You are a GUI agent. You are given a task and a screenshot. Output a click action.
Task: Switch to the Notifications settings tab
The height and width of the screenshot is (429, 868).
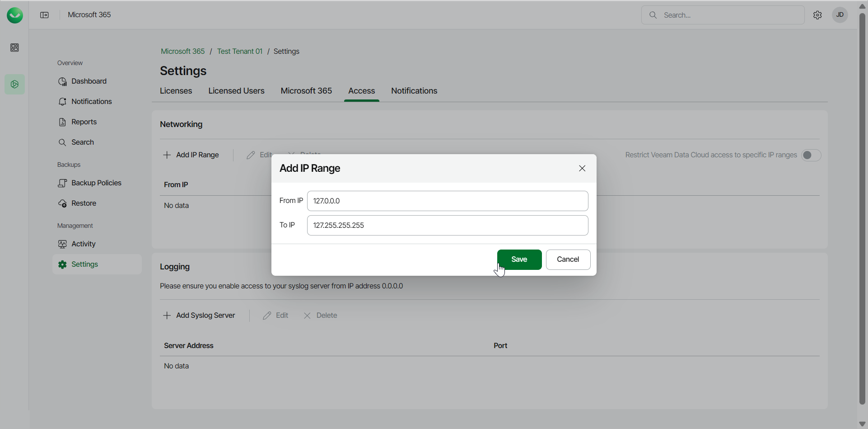pos(414,91)
